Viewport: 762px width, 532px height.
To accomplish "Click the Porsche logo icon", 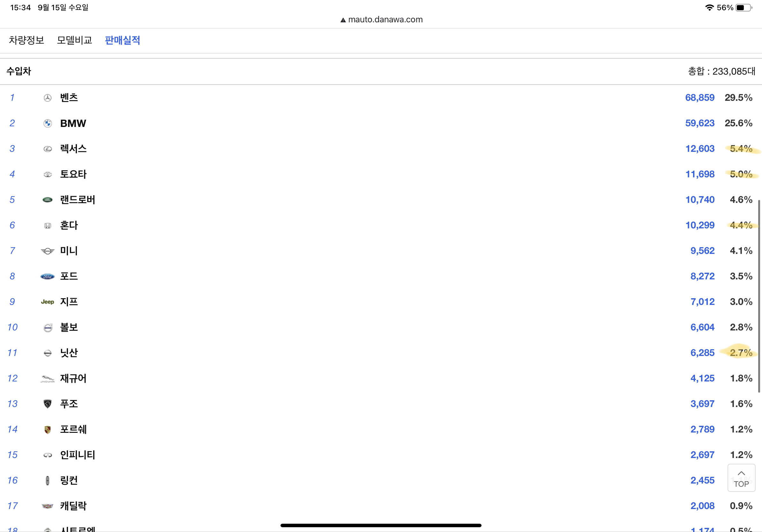I will pyautogui.click(x=48, y=430).
